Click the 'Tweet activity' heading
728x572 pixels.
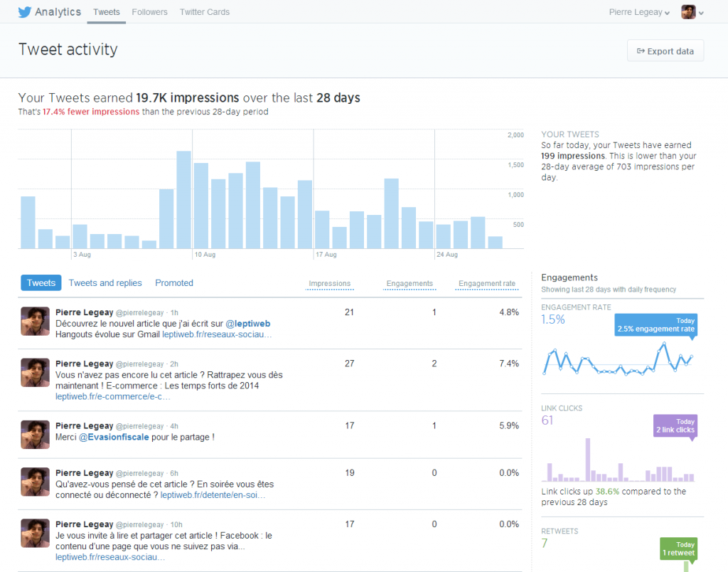(68, 49)
